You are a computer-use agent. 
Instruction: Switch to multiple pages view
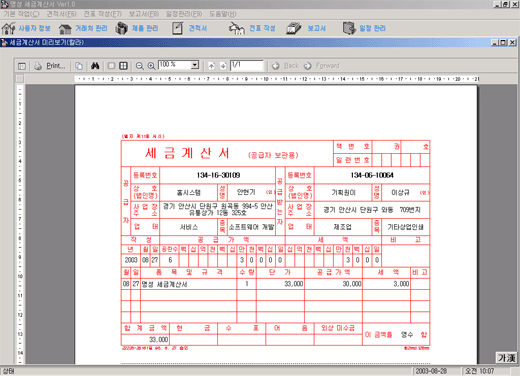point(123,66)
